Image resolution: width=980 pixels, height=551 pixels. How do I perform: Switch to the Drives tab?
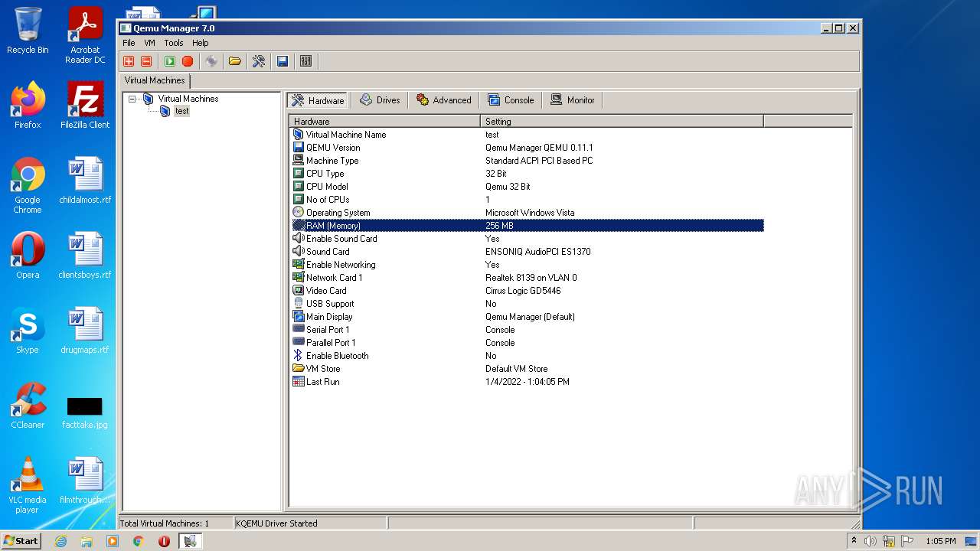(x=381, y=100)
